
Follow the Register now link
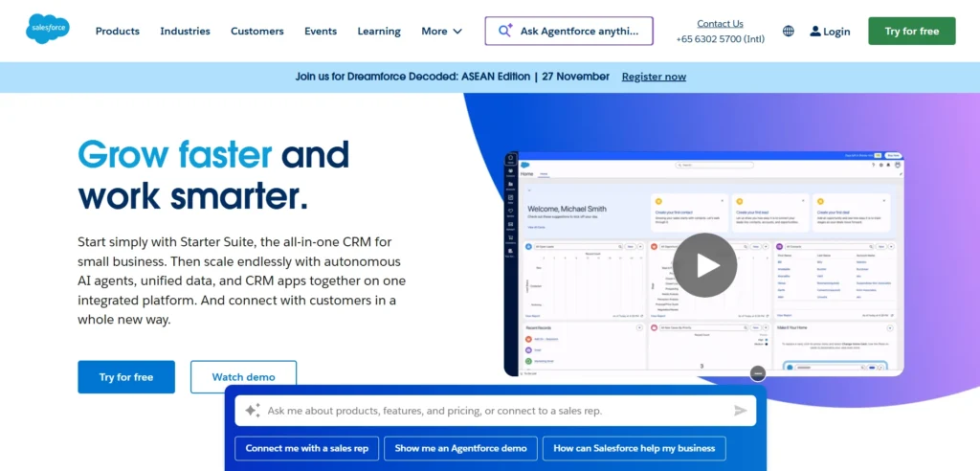654,77
